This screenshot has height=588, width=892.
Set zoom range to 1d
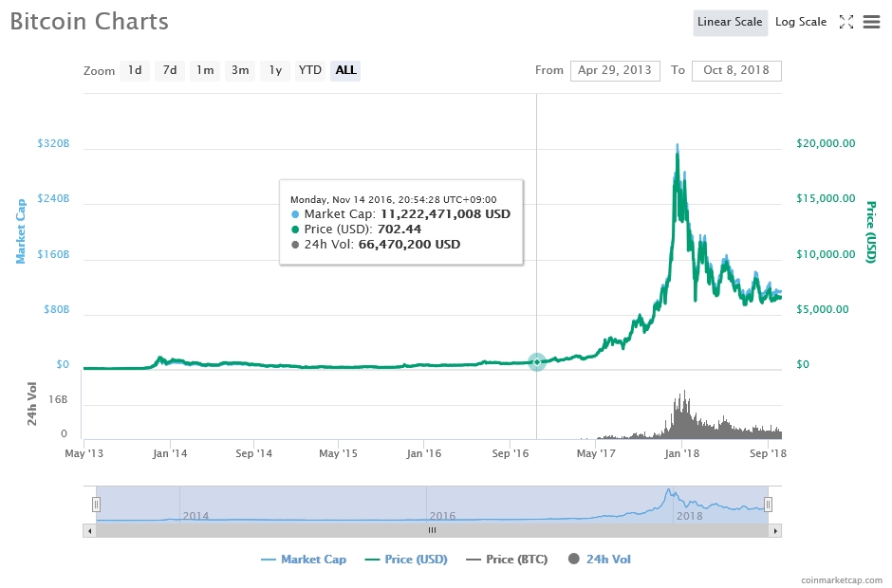135,70
